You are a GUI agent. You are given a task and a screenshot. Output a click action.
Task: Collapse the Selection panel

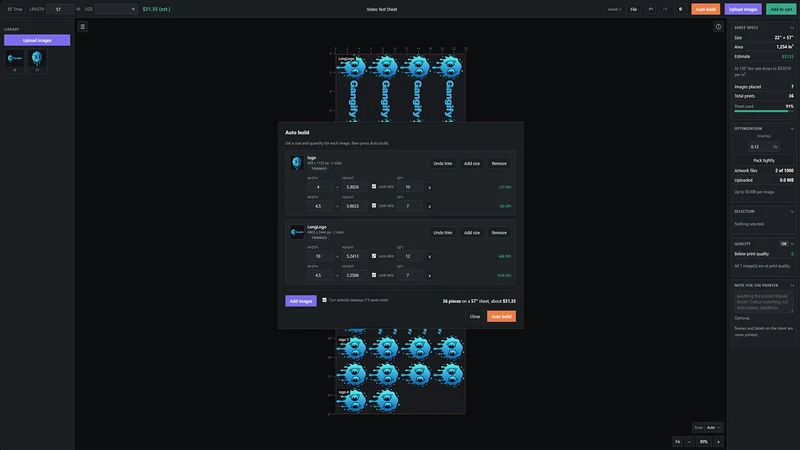click(792, 211)
